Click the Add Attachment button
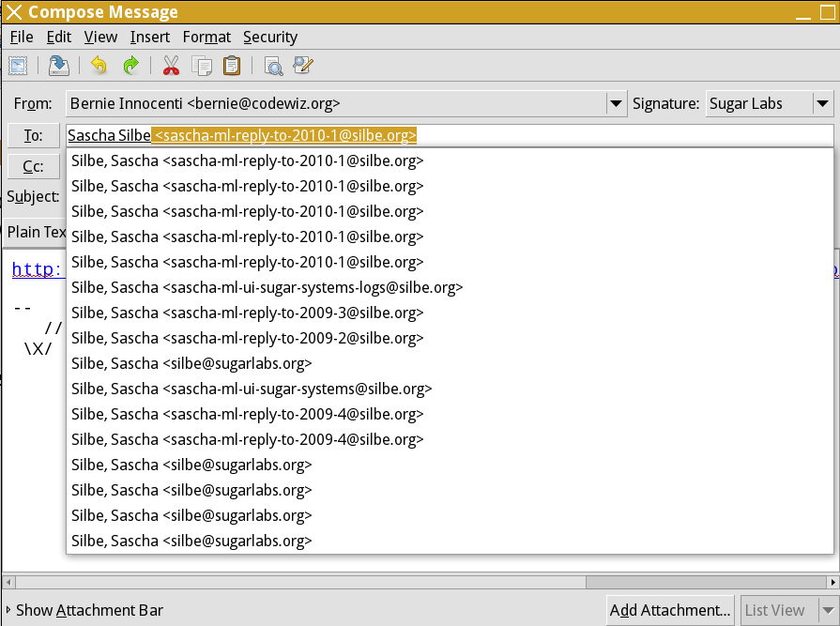The width and height of the screenshot is (840, 626). pyautogui.click(x=670, y=610)
